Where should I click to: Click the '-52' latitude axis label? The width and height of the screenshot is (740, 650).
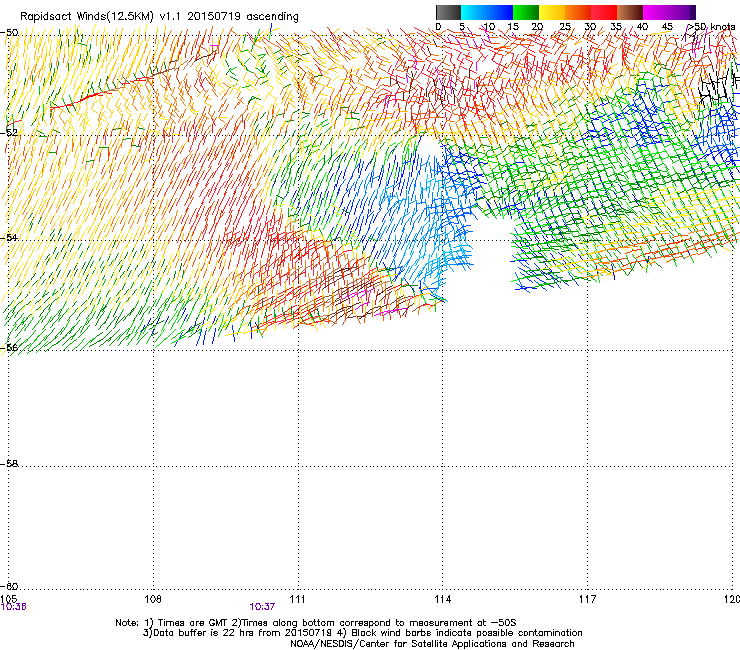point(9,133)
